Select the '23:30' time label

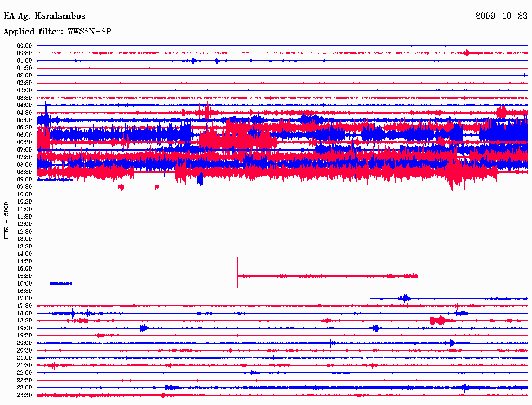(x=24, y=395)
